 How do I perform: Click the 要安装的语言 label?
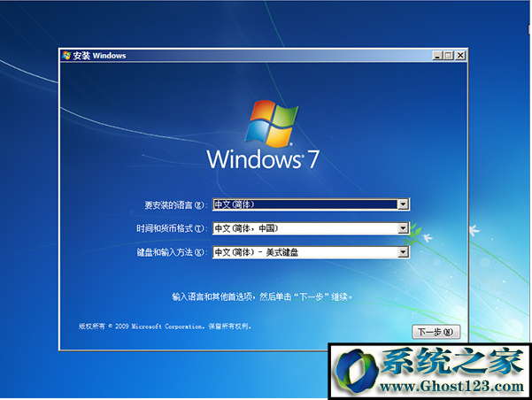tap(175, 205)
